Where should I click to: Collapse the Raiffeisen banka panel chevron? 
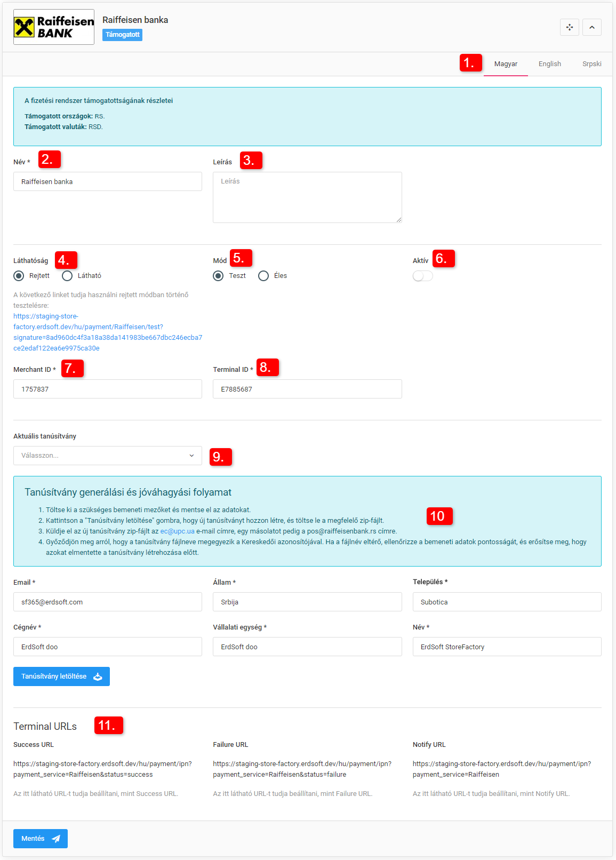tap(592, 27)
